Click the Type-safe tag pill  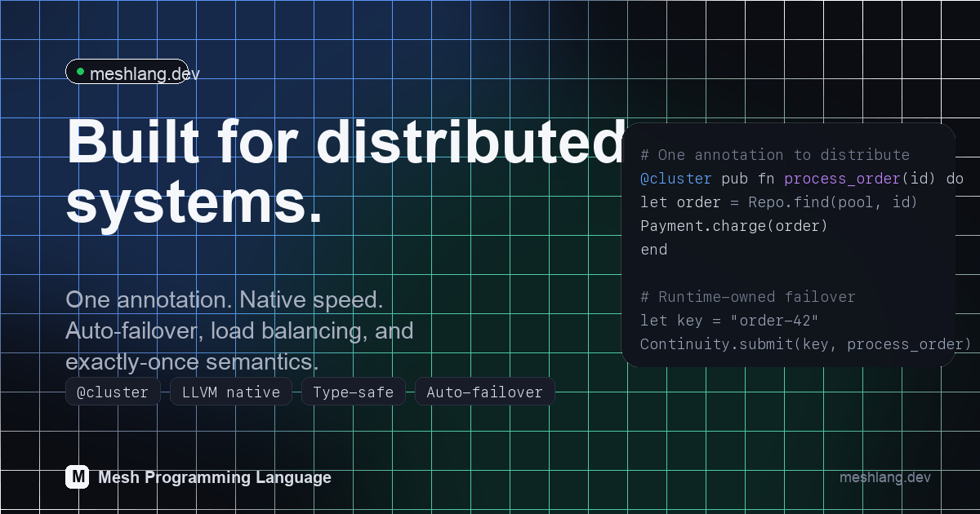[x=353, y=392]
